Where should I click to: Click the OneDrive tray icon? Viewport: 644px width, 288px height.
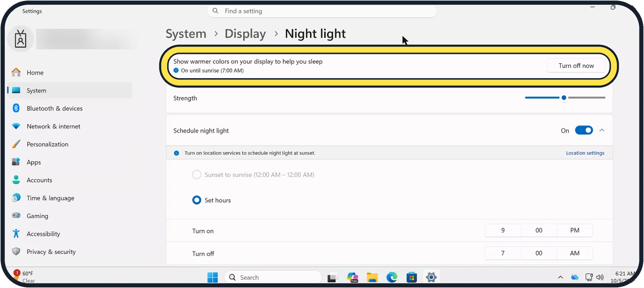[x=575, y=277]
